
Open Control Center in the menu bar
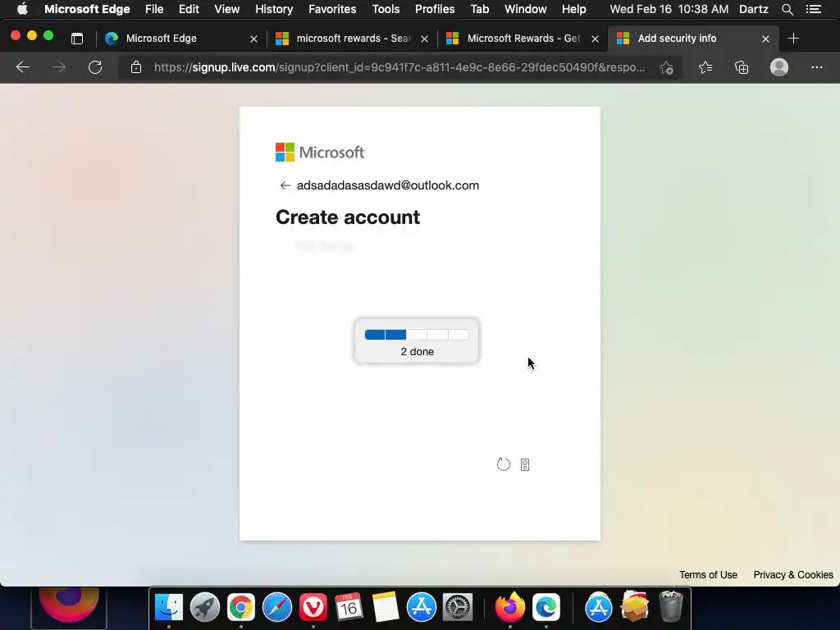814,9
